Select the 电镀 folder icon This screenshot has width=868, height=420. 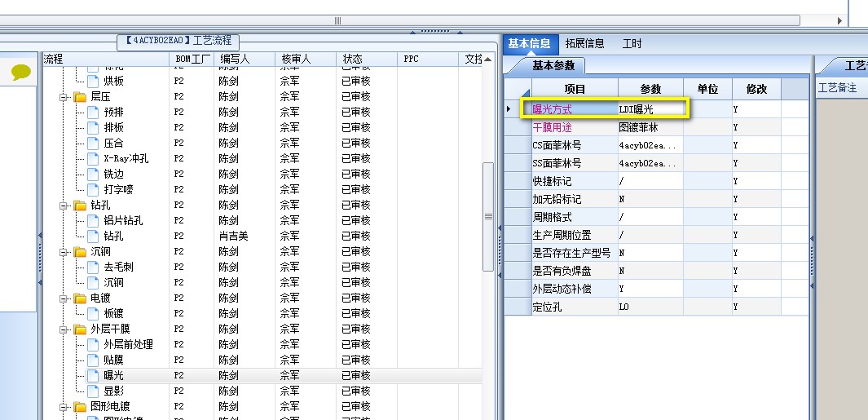[x=80, y=298]
